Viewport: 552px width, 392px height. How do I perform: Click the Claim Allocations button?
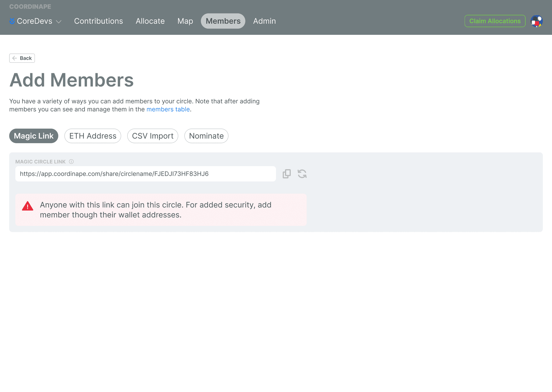click(495, 21)
